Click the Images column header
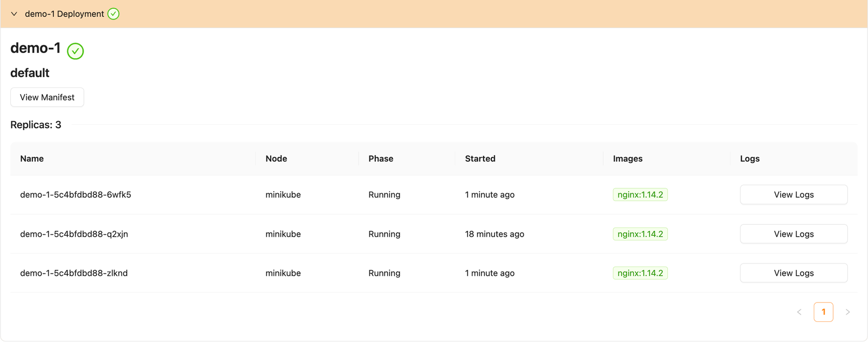 628,159
